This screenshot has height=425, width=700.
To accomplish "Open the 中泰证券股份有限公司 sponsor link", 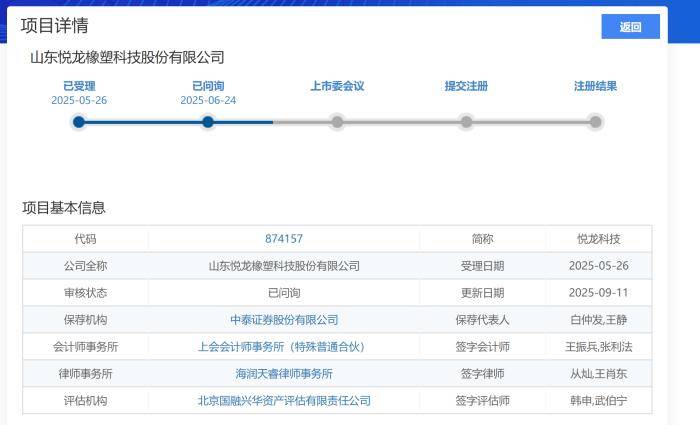I will [284, 320].
